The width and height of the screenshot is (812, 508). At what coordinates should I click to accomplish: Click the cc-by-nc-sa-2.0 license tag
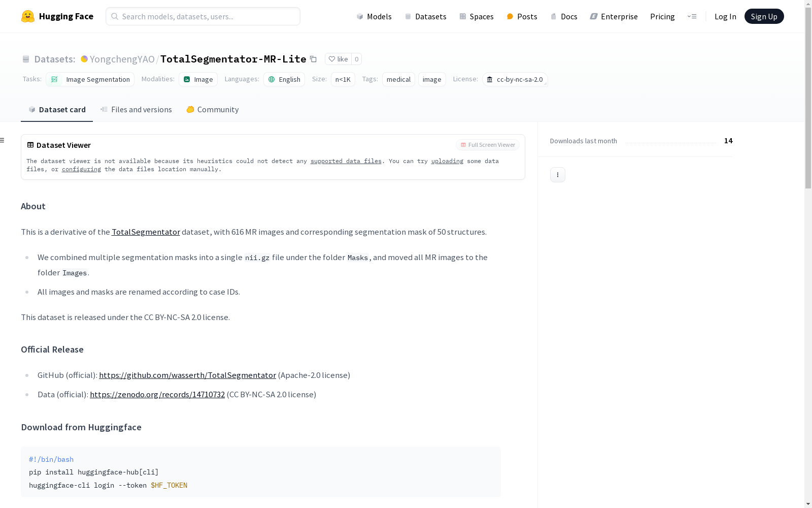click(x=515, y=79)
